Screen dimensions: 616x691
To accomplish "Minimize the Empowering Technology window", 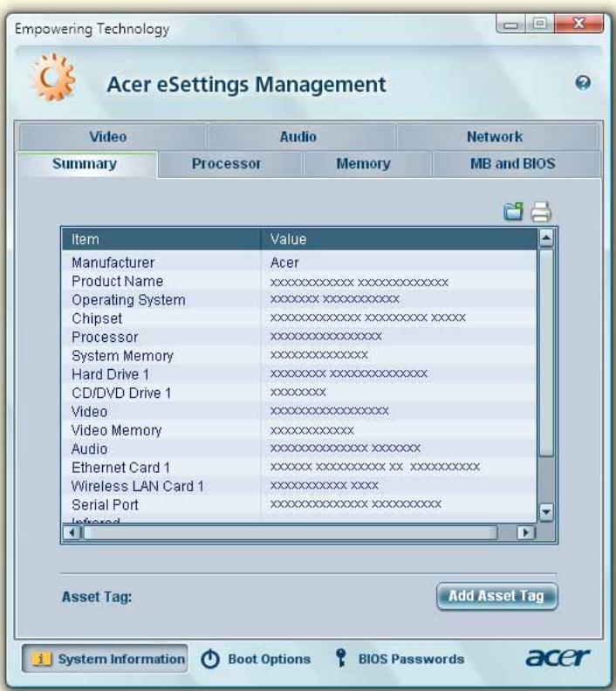I will (510, 24).
